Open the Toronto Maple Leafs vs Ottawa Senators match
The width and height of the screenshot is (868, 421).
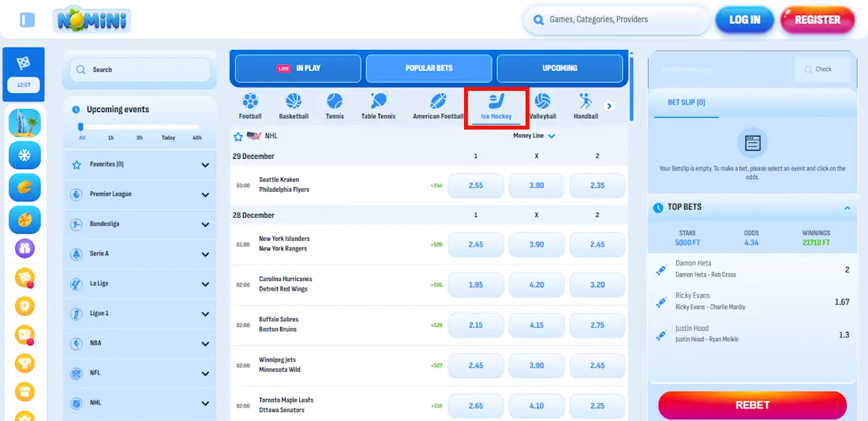pyautogui.click(x=286, y=405)
